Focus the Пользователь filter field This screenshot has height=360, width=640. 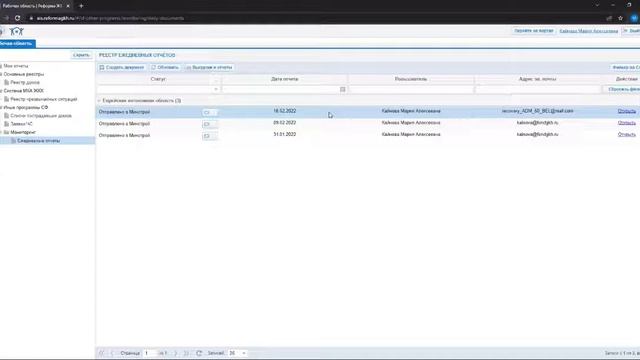pos(411,89)
